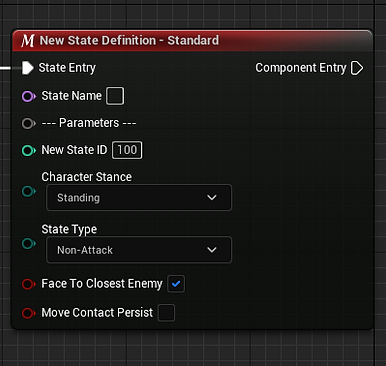
Task: Click the chevron arrow of Character Stance combo
Action: point(212,198)
